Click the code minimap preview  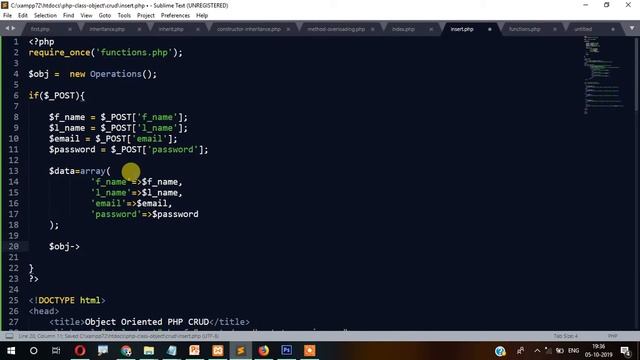tap(604, 76)
